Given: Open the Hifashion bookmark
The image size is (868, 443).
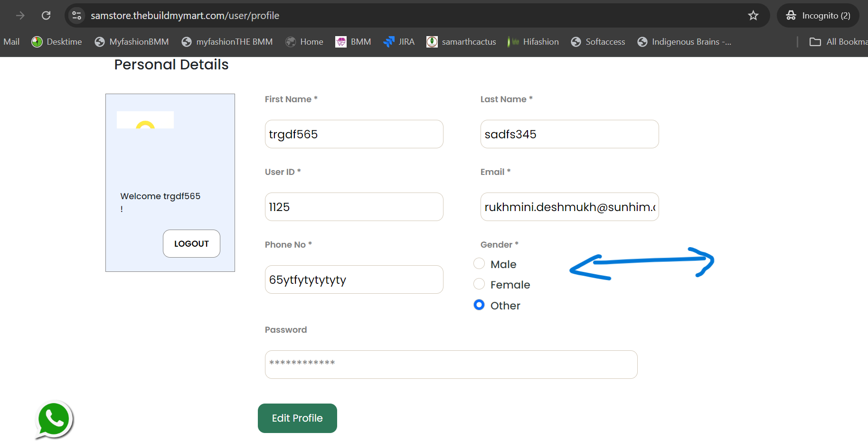Looking at the screenshot, I should coord(533,42).
